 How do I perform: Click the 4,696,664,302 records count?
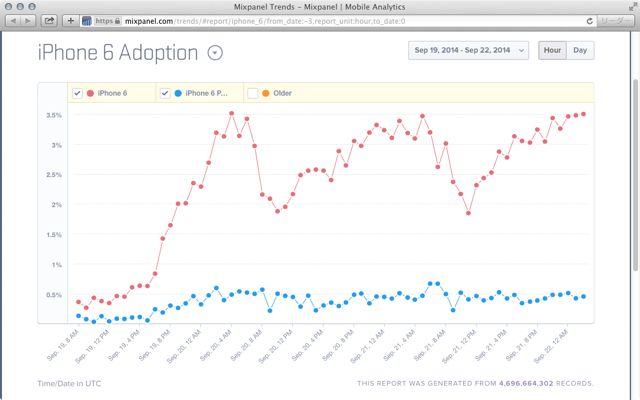[x=526, y=383]
